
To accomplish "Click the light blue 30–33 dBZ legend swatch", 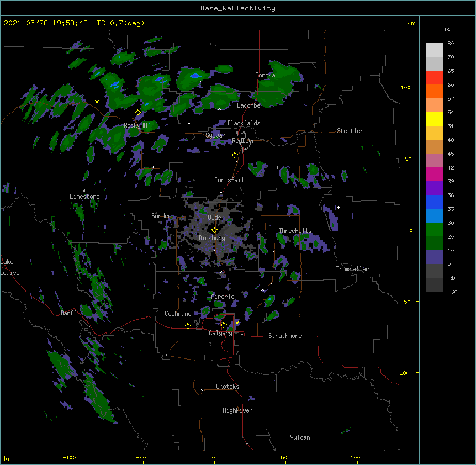I will (434, 216).
